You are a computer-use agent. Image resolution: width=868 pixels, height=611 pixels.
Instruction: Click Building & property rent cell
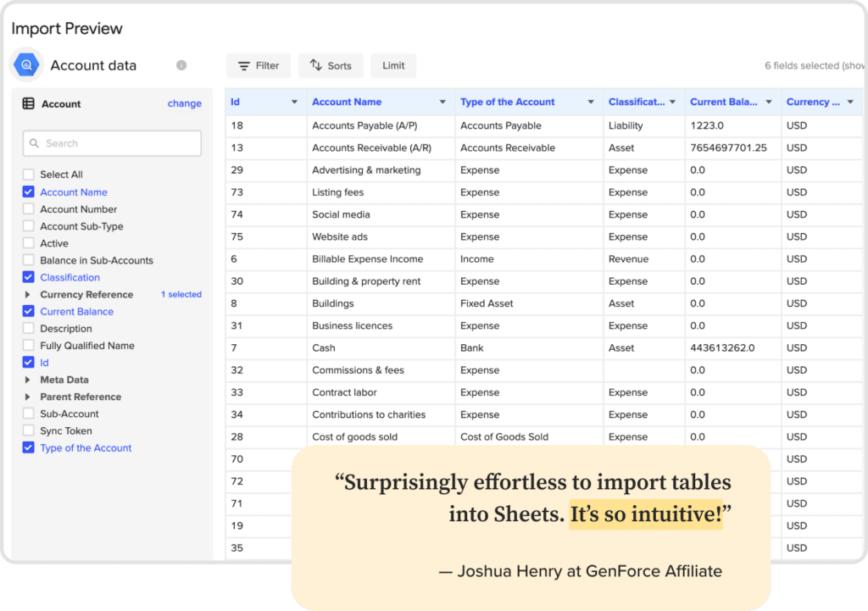click(x=381, y=281)
